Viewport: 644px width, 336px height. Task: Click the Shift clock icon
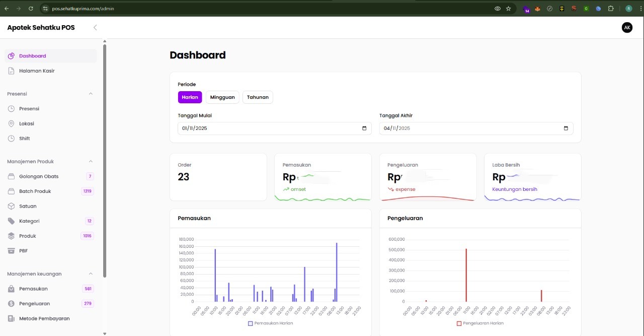point(12,139)
